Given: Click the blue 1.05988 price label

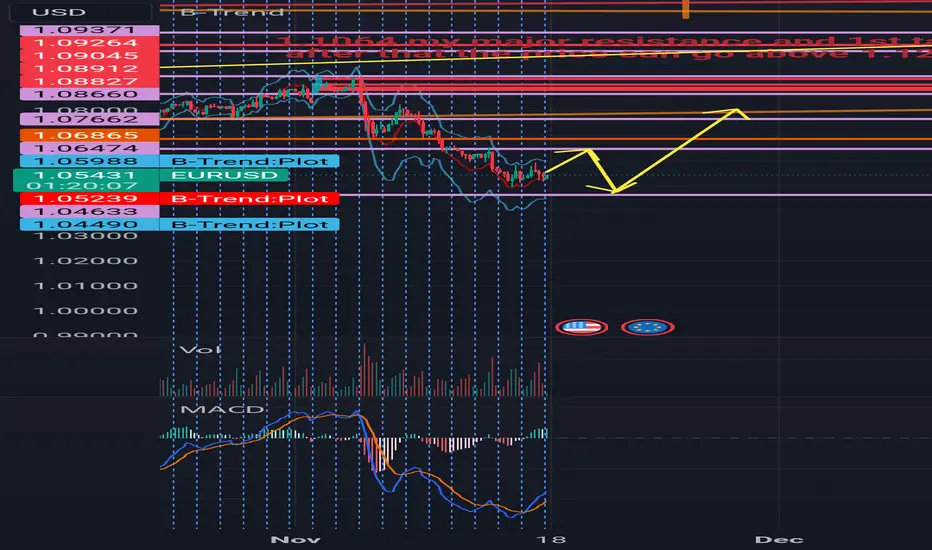Looking at the screenshot, I should point(90,161).
